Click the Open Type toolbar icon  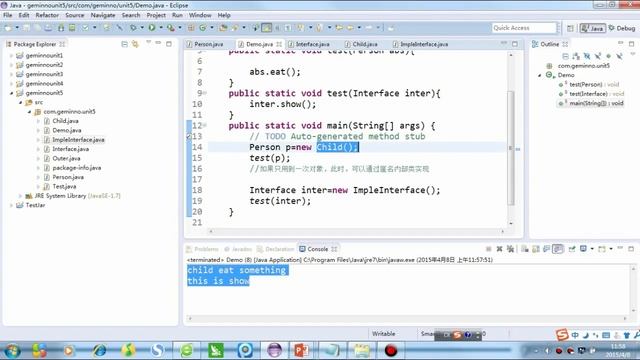click(223, 28)
